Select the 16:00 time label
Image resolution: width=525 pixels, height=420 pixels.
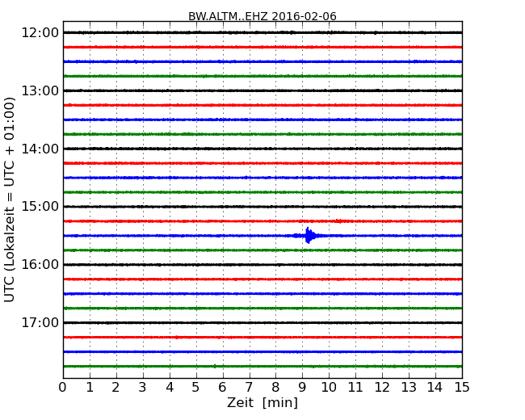(x=40, y=265)
